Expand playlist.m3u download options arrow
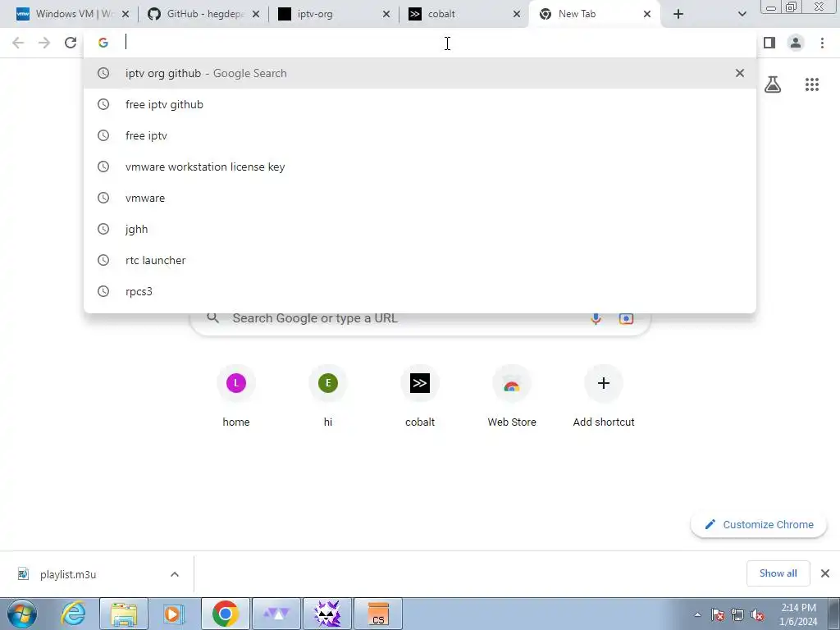840x630 pixels. (x=175, y=574)
